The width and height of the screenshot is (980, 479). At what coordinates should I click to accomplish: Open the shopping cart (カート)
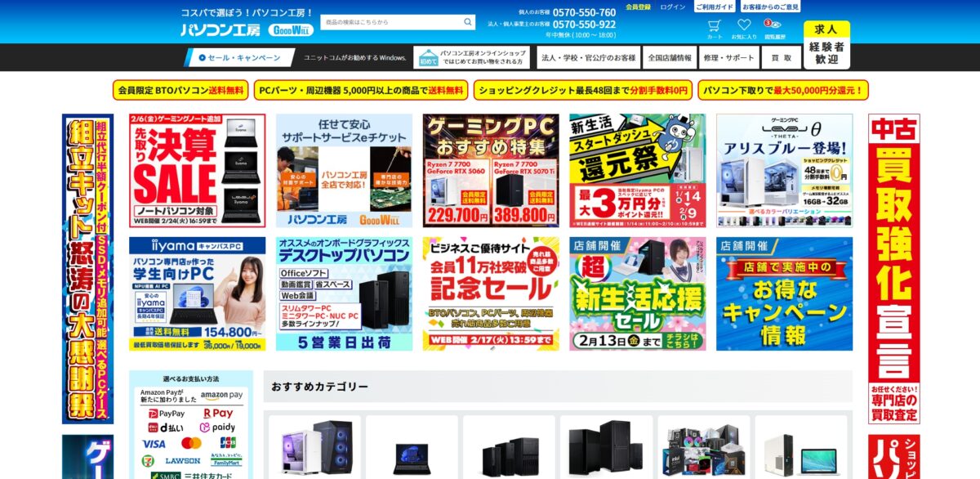pos(715,28)
